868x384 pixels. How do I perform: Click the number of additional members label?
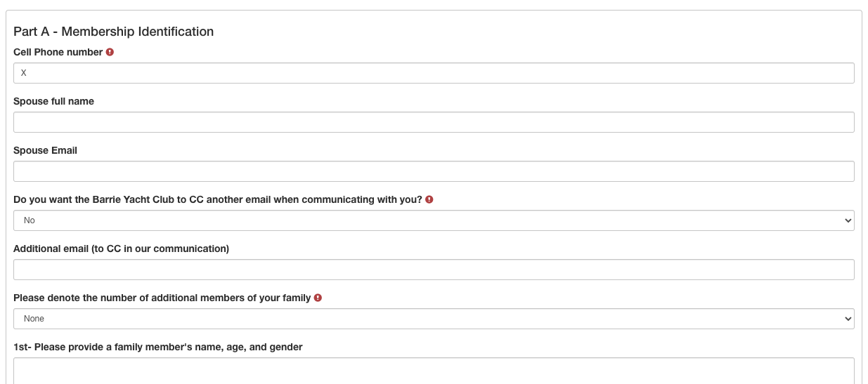[x=162, y=298]
